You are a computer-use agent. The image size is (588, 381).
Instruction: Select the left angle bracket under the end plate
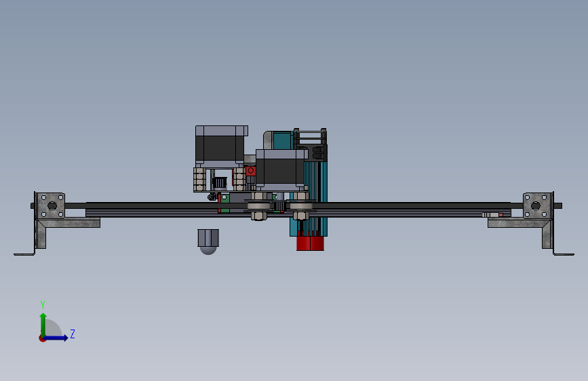(x=68, y=233)
